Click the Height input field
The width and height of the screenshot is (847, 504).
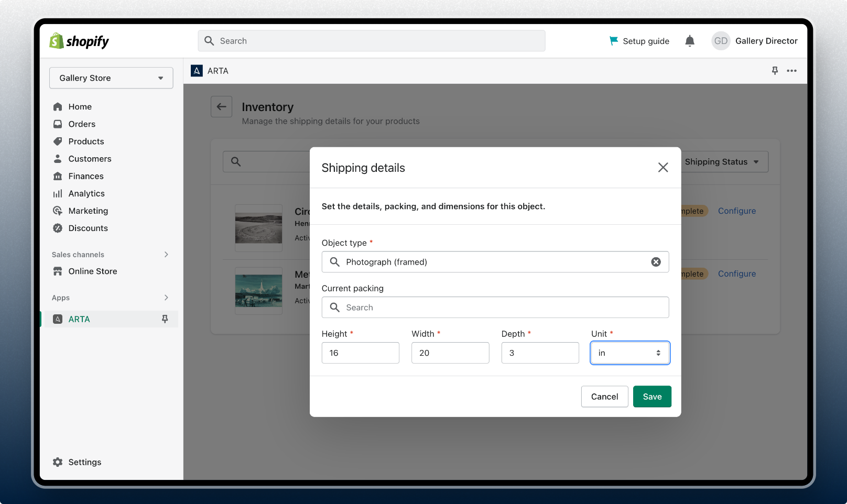(360, 353)
